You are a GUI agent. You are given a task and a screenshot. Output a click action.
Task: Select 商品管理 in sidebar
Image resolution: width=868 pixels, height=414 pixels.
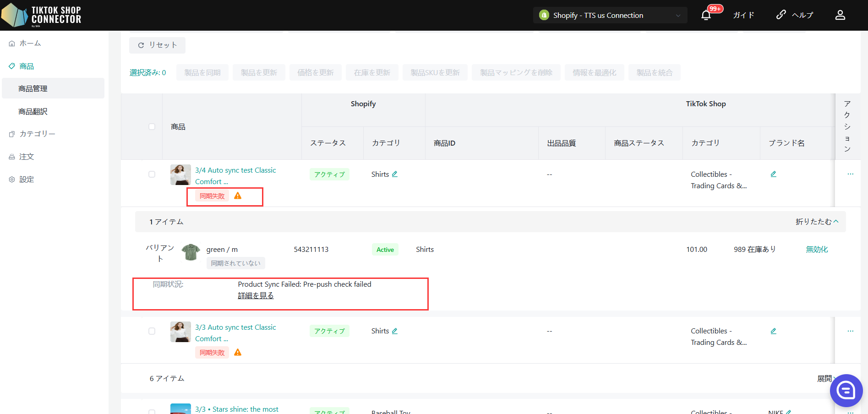[53, 88]
